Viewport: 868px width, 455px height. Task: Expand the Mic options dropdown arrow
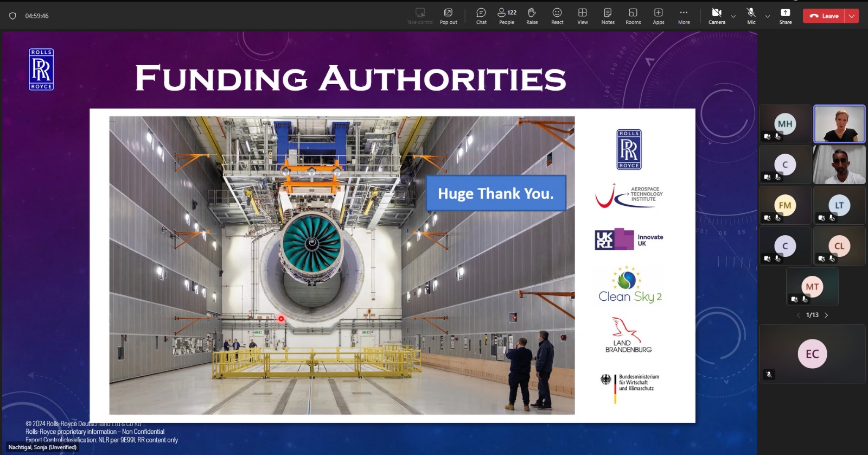pyautogui.click(x=767, y=16)
